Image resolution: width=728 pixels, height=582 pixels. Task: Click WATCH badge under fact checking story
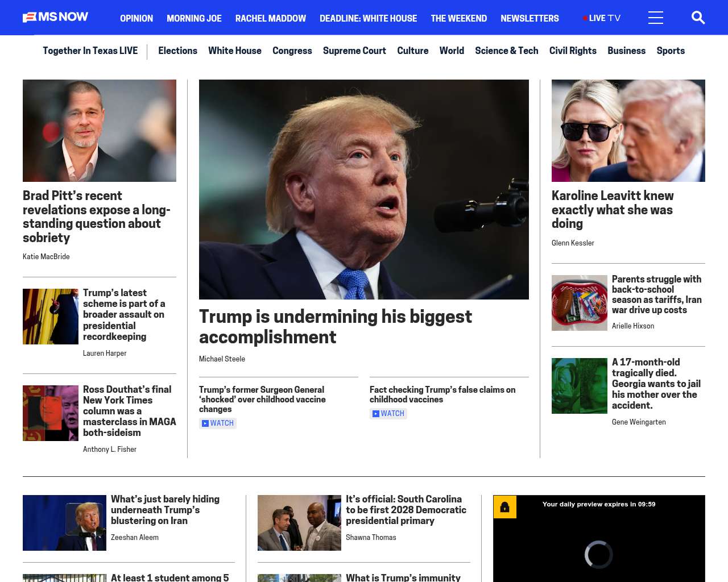[x=388, y=414]
